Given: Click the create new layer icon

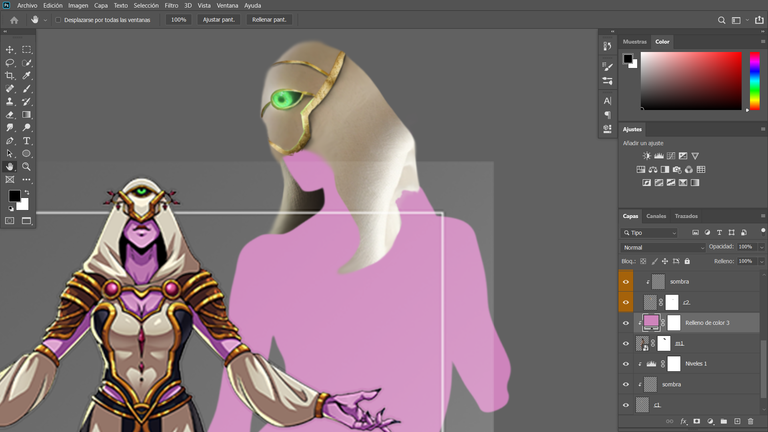Looking at the screenshot, I should tap(737, 421).
